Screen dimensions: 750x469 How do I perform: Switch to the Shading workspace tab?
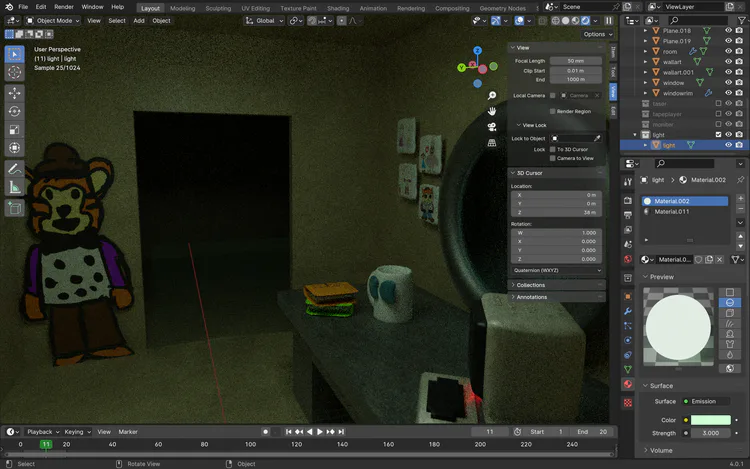pos(338,8)
